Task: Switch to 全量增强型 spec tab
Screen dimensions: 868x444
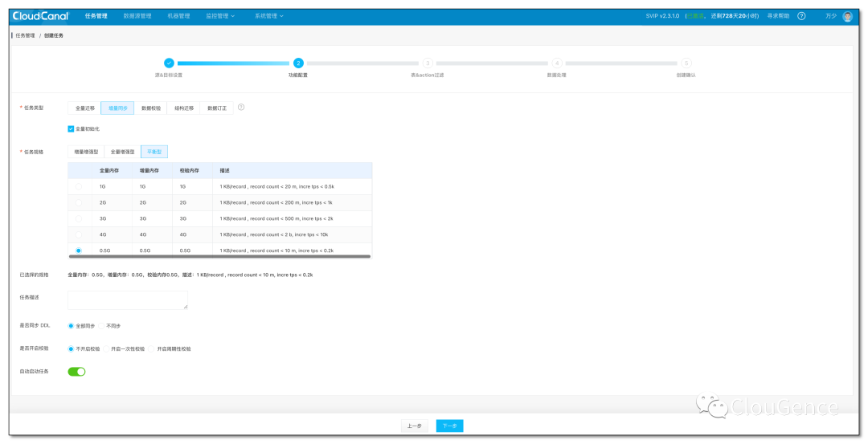Action: [122, 152]
